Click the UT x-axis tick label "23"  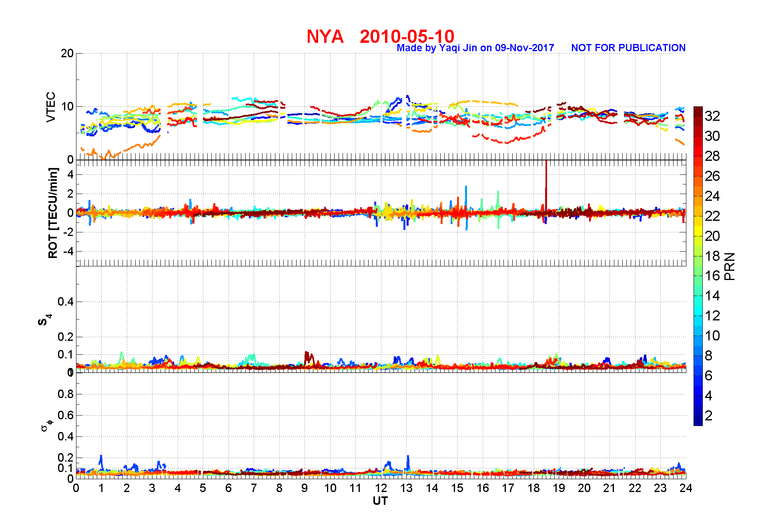pos(660,488)
